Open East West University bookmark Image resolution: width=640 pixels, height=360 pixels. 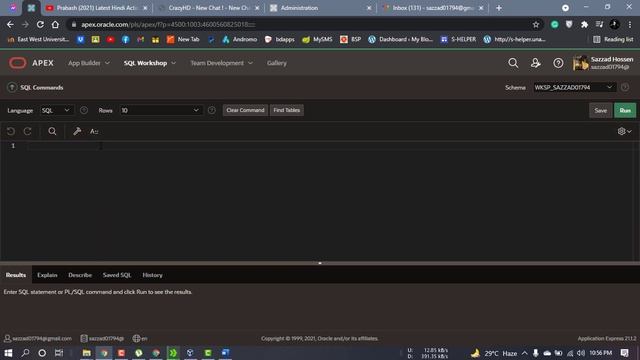tap(38, 40)
